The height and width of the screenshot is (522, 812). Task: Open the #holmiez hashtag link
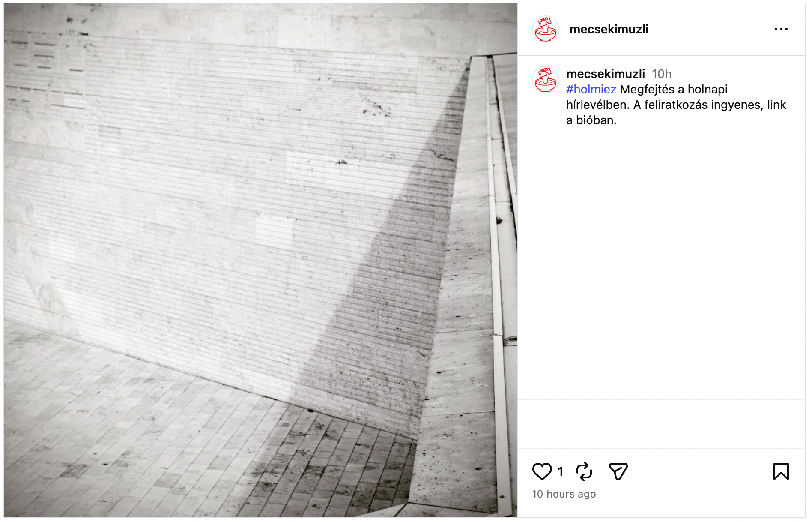591,89
